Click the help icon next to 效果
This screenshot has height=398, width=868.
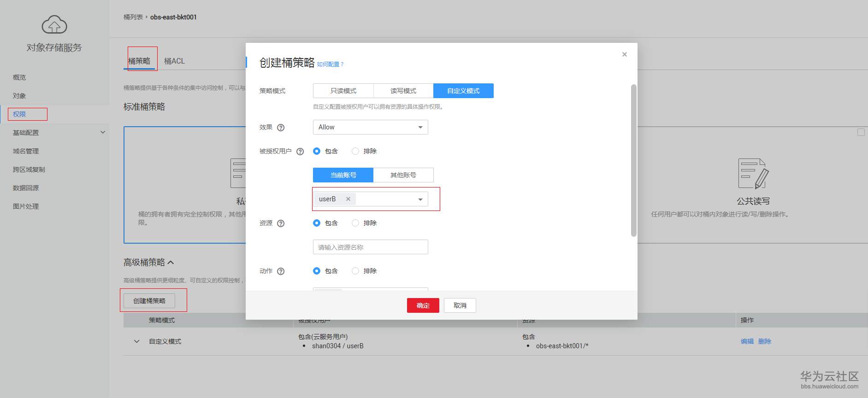[281, 128]
